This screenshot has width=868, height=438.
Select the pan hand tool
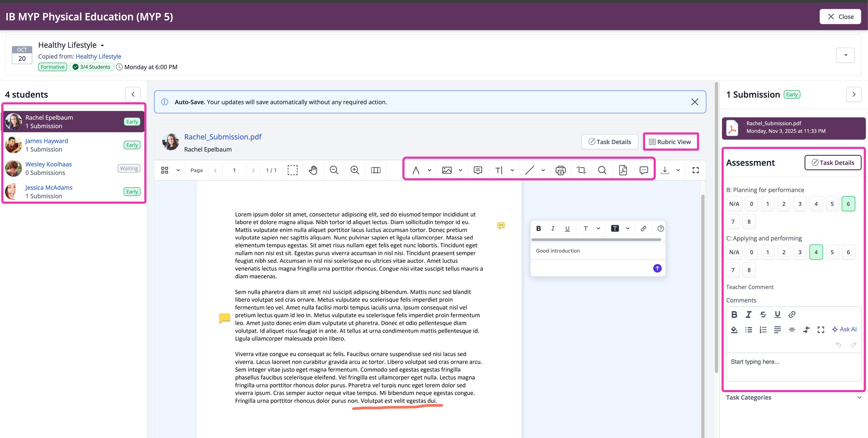click(x=313, y=170)
